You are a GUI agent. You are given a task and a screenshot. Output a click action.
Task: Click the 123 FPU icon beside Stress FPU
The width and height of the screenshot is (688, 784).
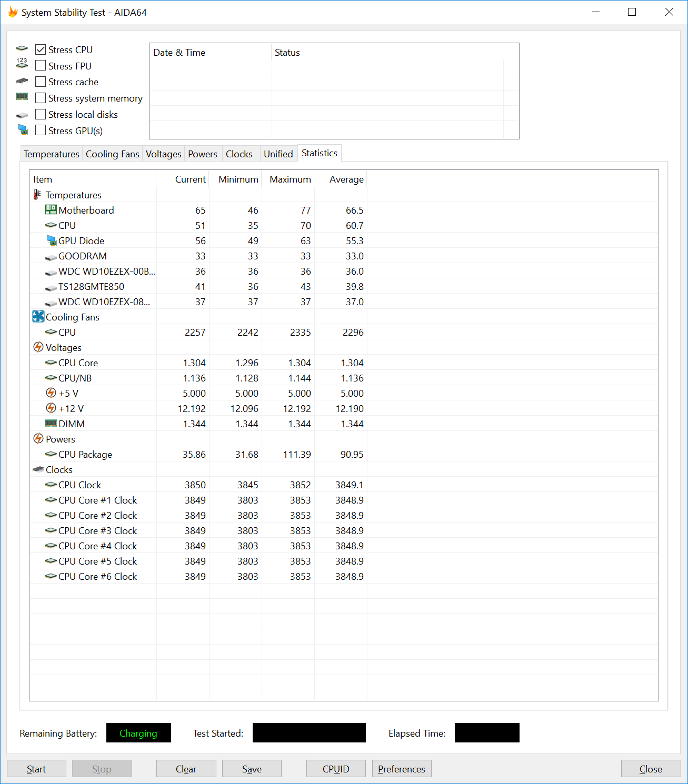(22, 63)
